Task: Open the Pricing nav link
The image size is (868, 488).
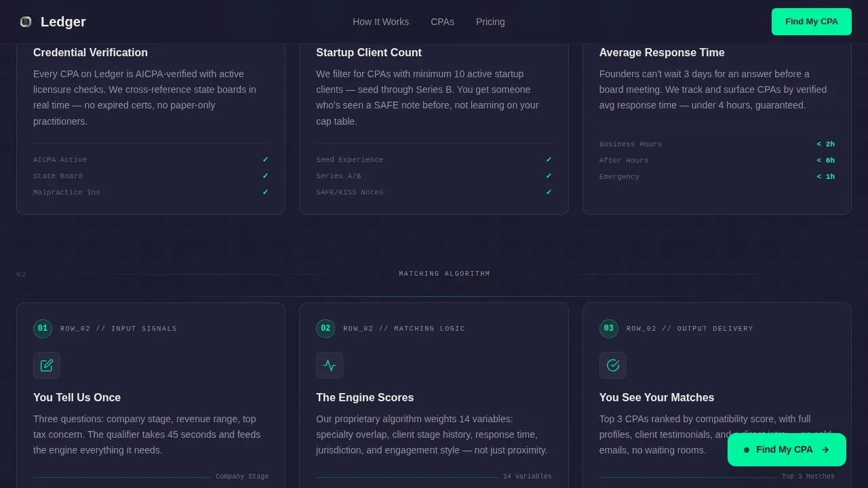Action: 490,22
